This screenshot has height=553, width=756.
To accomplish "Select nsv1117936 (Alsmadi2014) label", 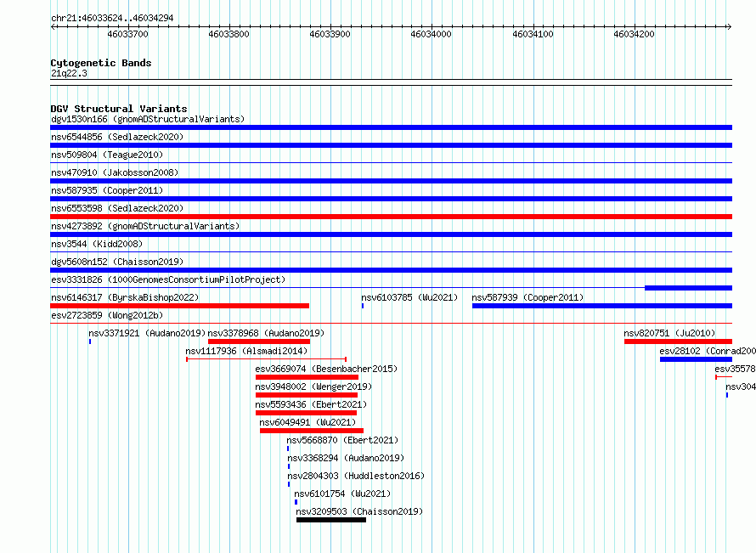I will point(246,351).
